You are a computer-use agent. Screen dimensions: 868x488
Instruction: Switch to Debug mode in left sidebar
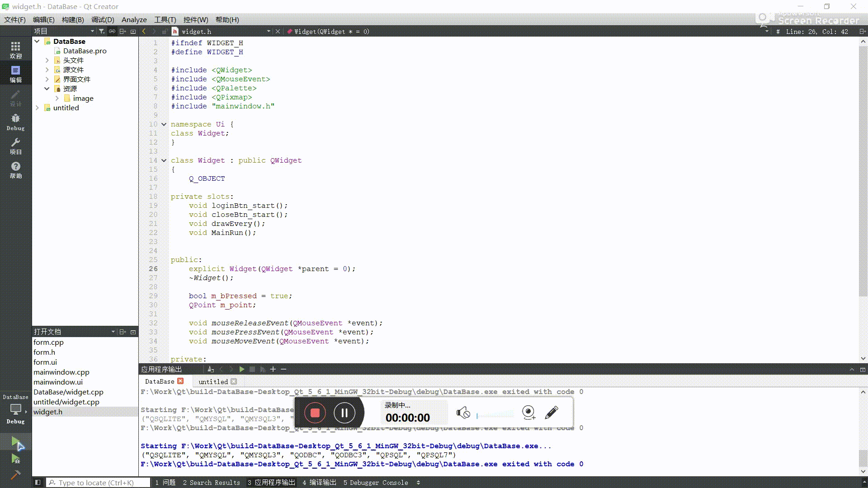(15, 122)
